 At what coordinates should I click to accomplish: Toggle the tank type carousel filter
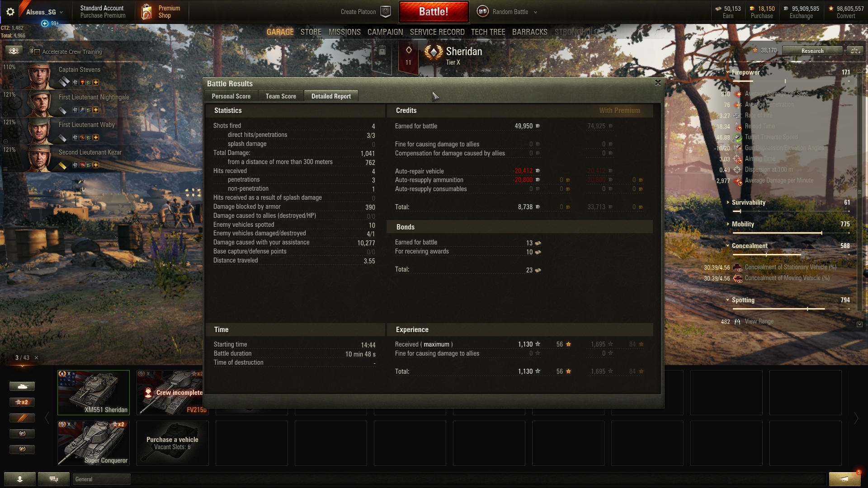coord(22,386)
